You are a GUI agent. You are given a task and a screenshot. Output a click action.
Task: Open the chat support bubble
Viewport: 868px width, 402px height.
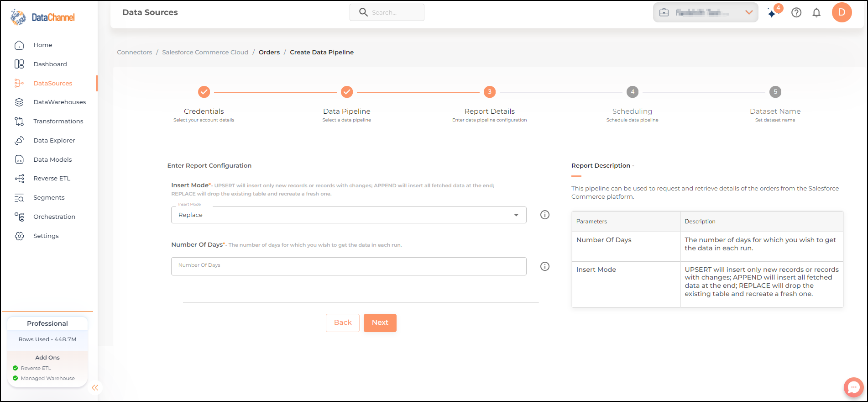(853, 387)
